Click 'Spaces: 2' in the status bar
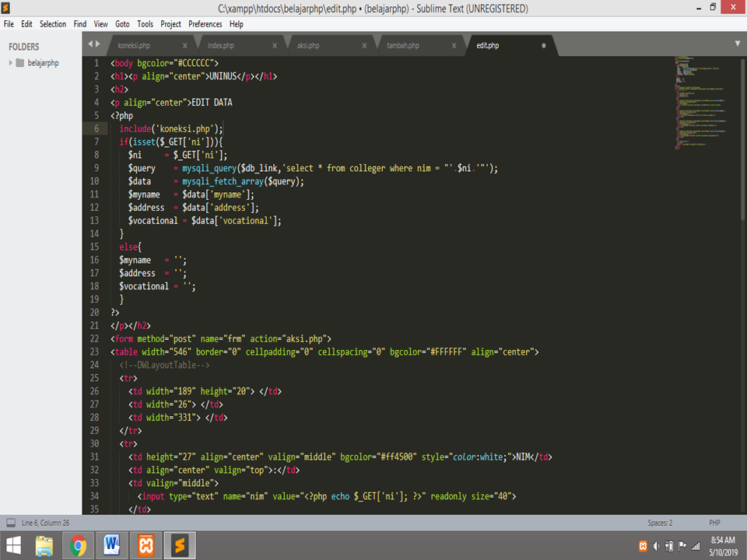 point(658,522)
